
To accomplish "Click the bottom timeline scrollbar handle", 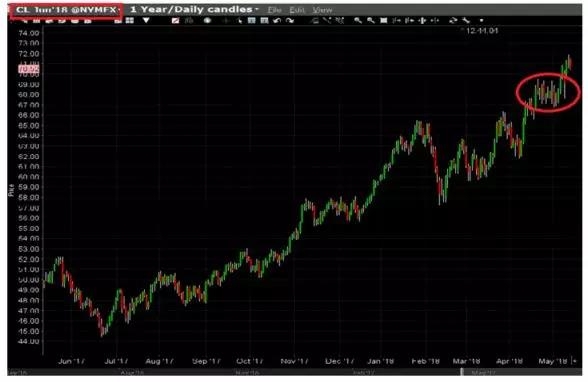I will 462,372.
